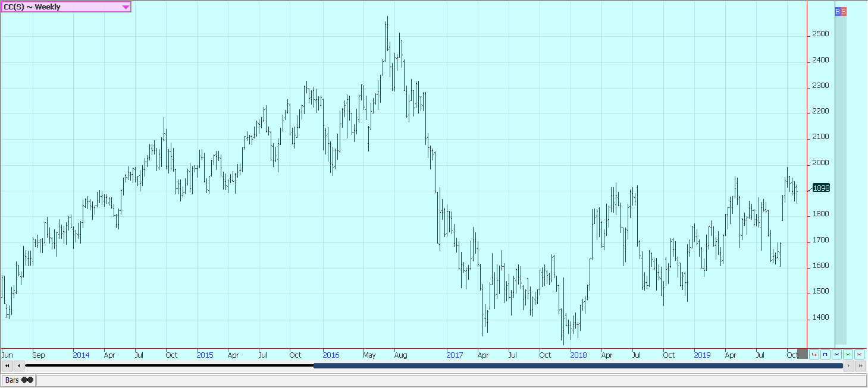Click the 1400 price axis label

821,317
